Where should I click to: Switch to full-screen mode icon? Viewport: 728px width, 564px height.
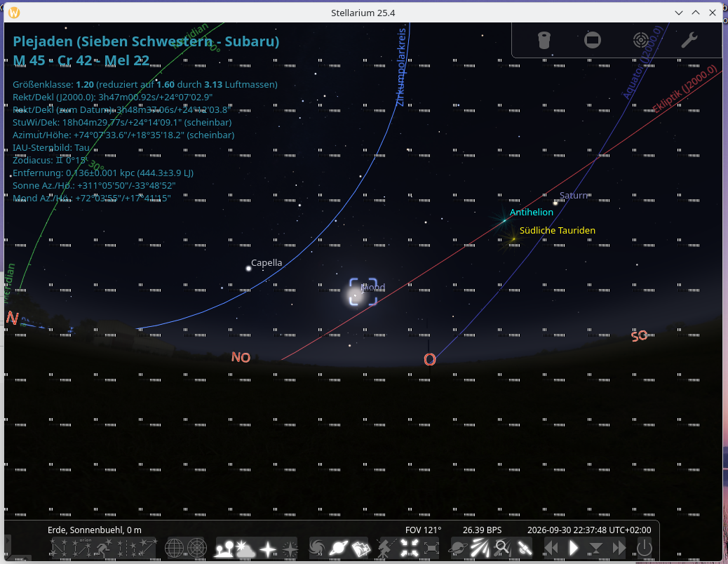pos(432,549)
